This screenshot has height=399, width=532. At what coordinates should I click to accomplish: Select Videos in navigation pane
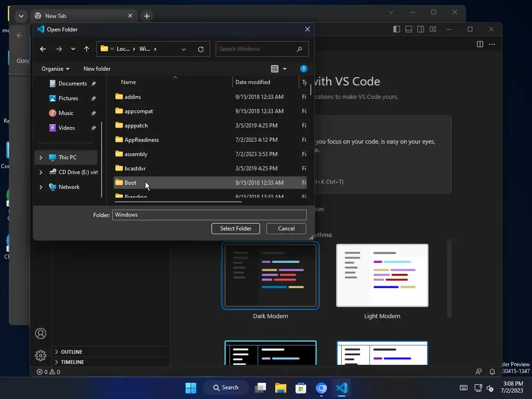[x=66, y=128]
